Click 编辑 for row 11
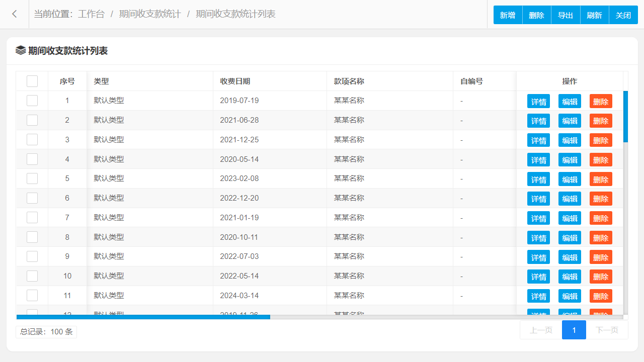 click(570, 296)
